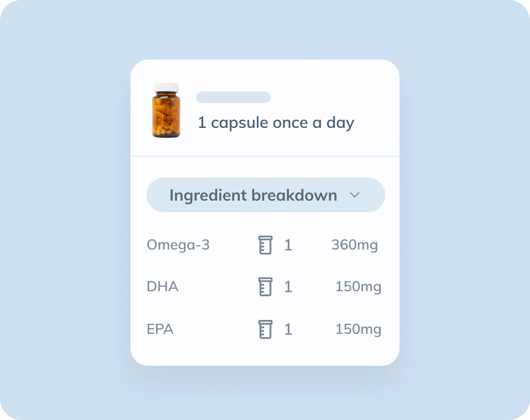The image size is (530, 420).
Task: Click the "Ingredient breakdown" label text
Action: click(x=253, y=195)
